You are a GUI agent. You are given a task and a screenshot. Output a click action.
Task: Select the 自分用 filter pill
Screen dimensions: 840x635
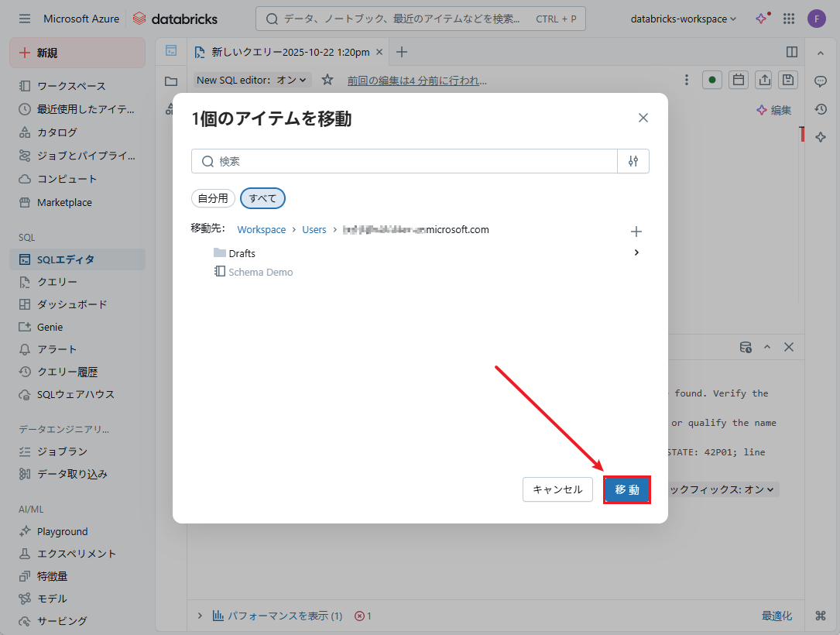click(x=213, y=198)
